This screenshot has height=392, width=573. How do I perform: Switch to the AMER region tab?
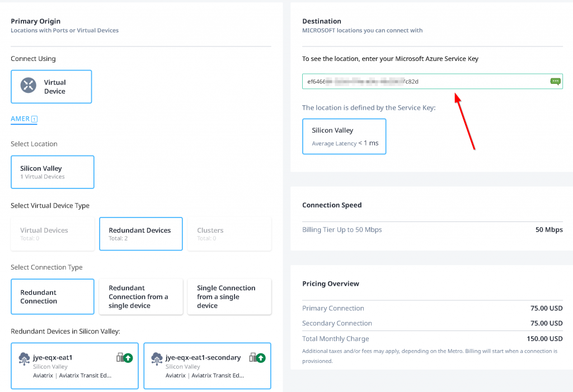tap(20, 119)
